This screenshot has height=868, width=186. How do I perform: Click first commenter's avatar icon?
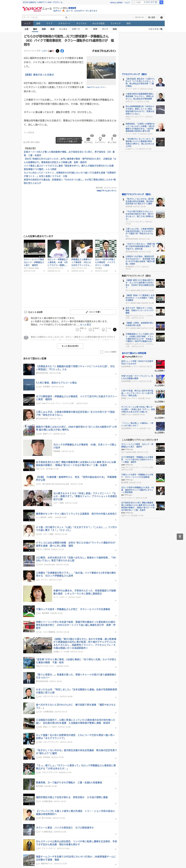26,319
